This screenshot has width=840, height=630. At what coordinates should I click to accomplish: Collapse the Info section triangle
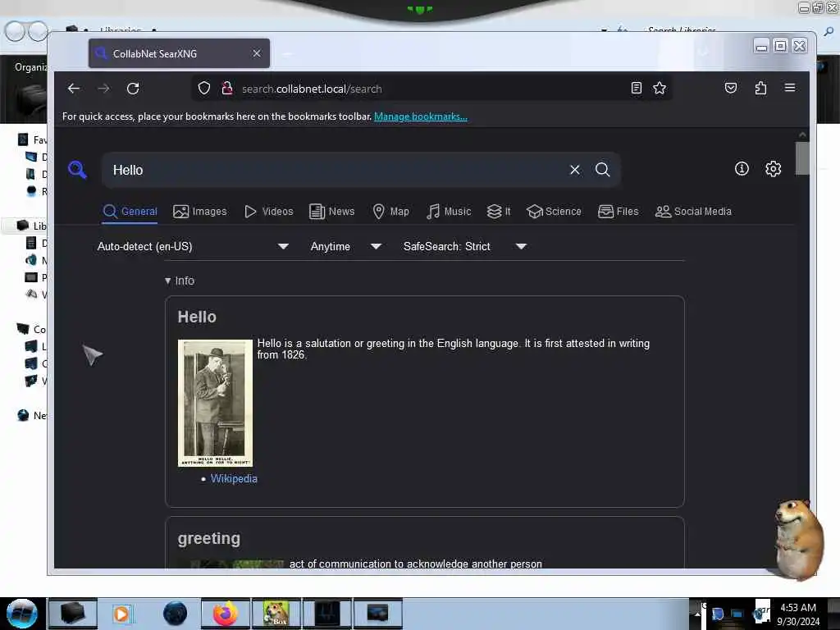pos(167,281)
